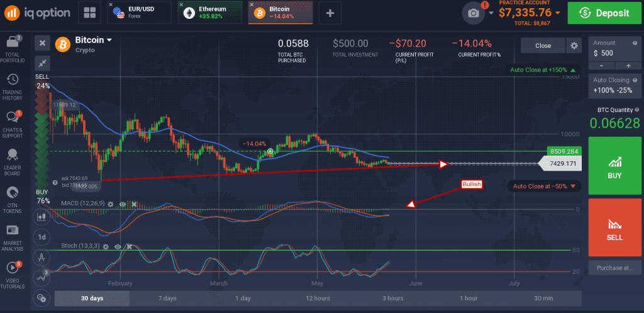This screenshot has height=313, width=644.
Task: Open MACD indicator settings gear
Action: tap(111, 203)
